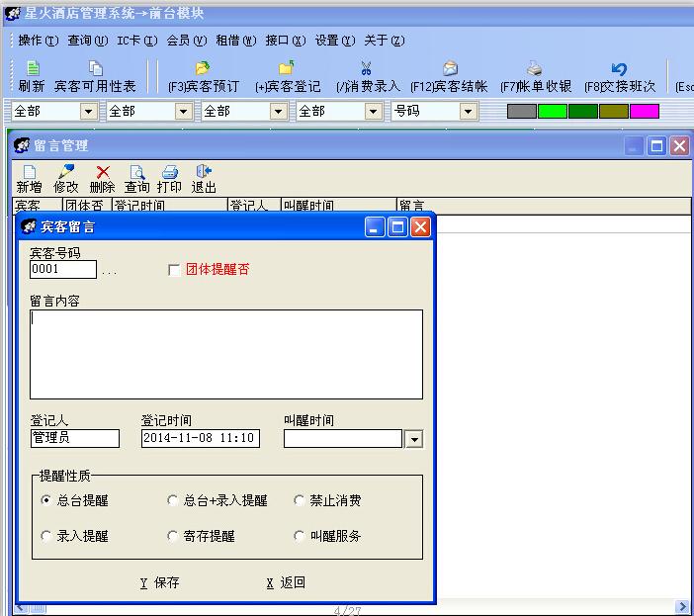
Task: Open the third 全部 filter dropdown
Action: click(279, 111)
